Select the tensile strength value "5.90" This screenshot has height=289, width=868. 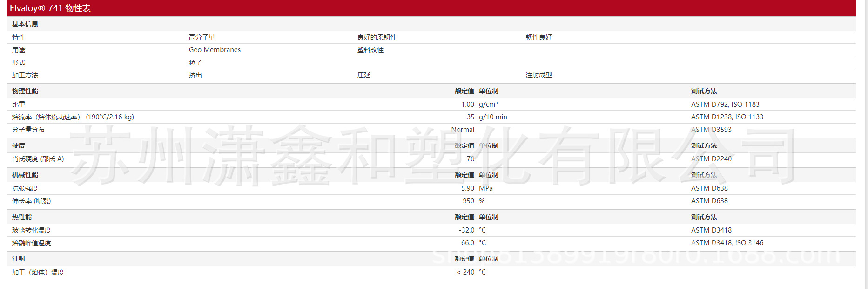[468, 188]
